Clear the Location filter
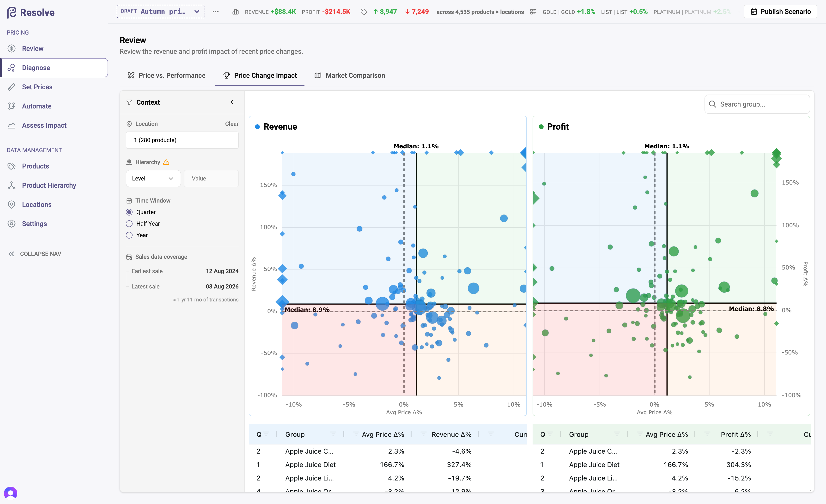The height and width of the screenshot is (504, 826). (232, 124)
